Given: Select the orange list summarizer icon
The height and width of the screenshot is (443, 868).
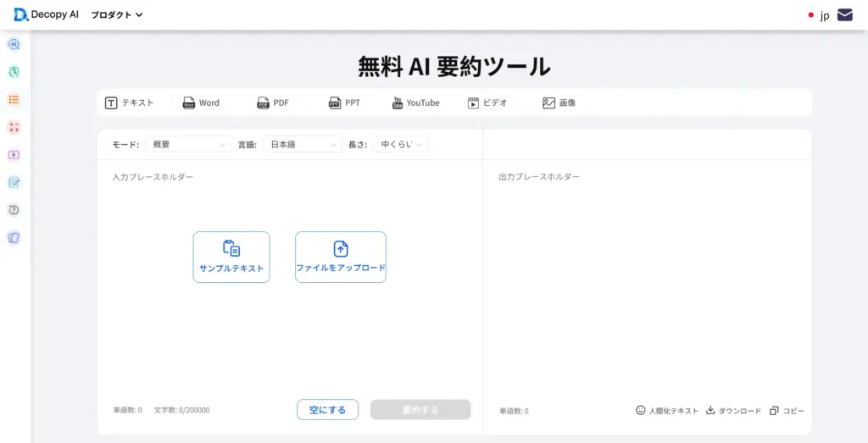Looking at the screenshot, I should point(14,100).
